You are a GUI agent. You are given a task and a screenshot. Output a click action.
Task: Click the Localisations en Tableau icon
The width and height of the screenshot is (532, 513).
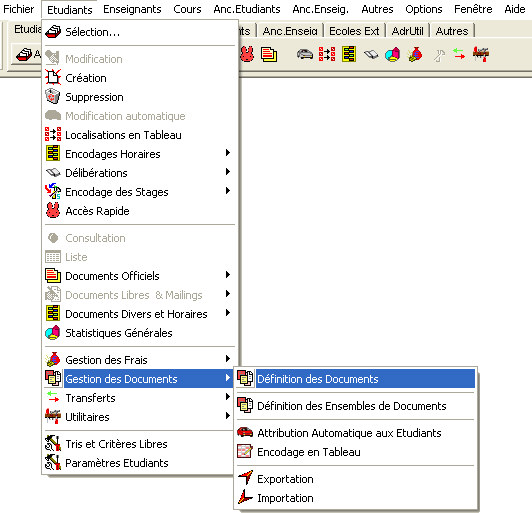pyautogui.click(x=53, y=134)
